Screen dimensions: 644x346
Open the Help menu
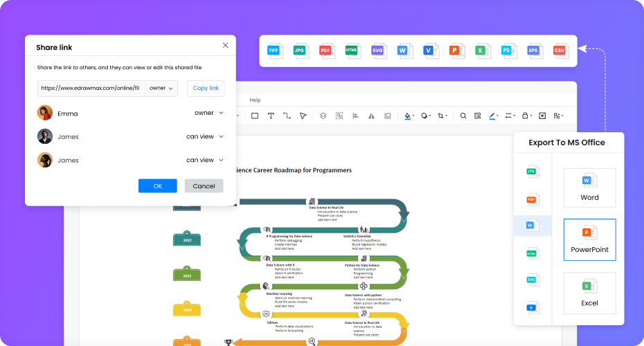coord(255,100)
